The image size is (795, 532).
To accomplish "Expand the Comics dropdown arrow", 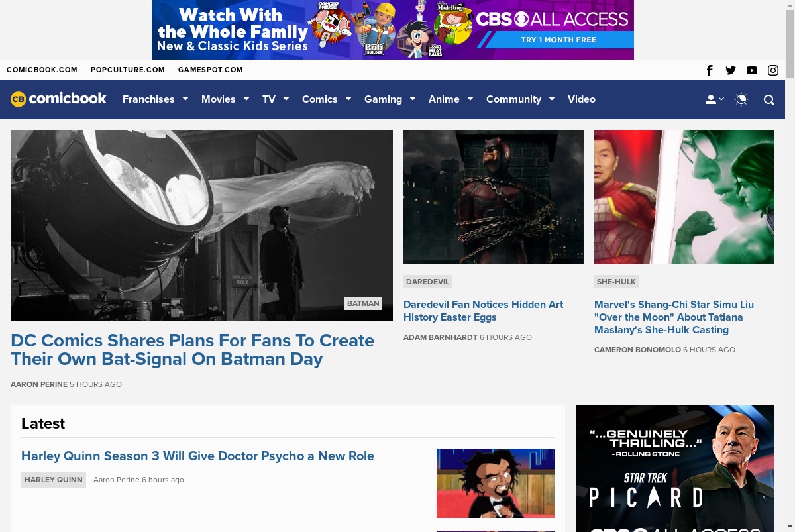I will tap(348, 99).
